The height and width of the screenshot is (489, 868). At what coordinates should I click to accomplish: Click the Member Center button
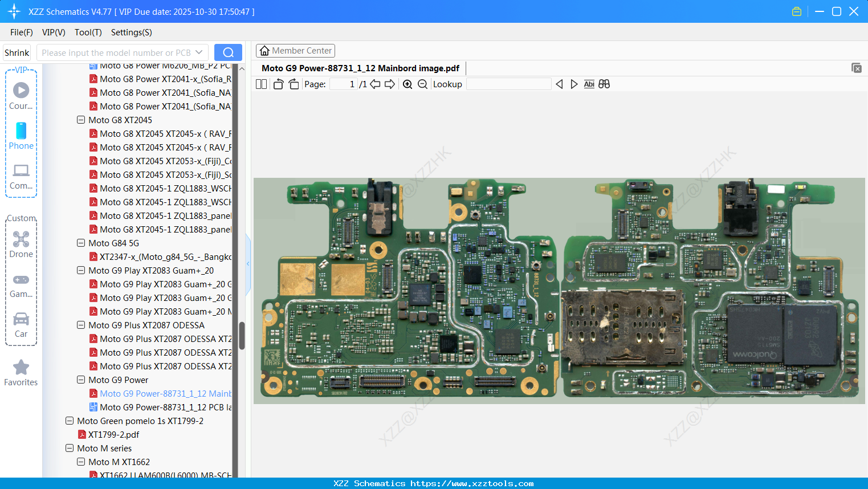pos(295,51)
